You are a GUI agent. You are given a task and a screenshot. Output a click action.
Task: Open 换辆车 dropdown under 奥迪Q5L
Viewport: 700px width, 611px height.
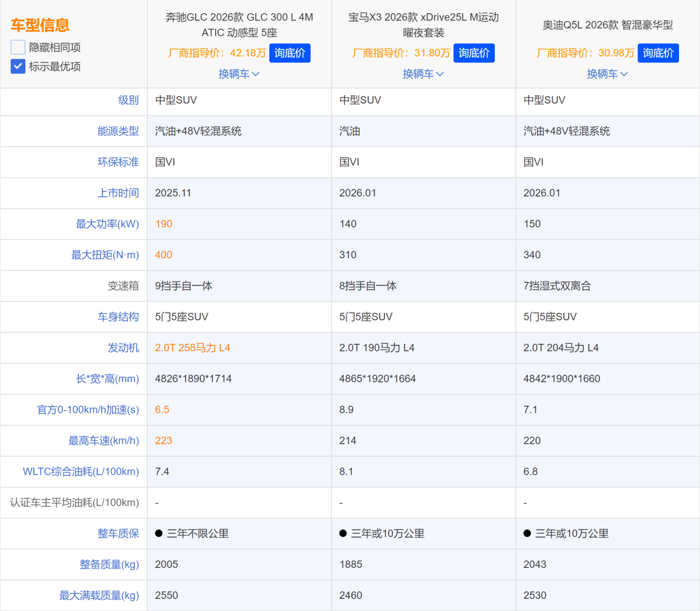pos(607,74)
